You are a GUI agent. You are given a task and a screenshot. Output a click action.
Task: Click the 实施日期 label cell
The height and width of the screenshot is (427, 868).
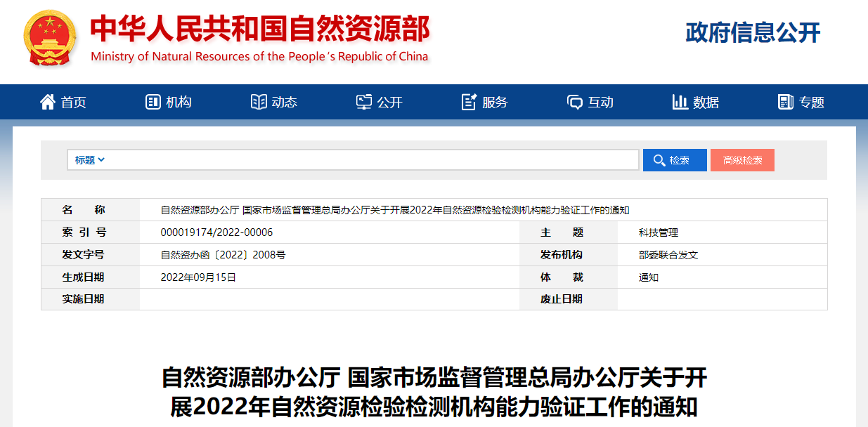coord(91,299)
